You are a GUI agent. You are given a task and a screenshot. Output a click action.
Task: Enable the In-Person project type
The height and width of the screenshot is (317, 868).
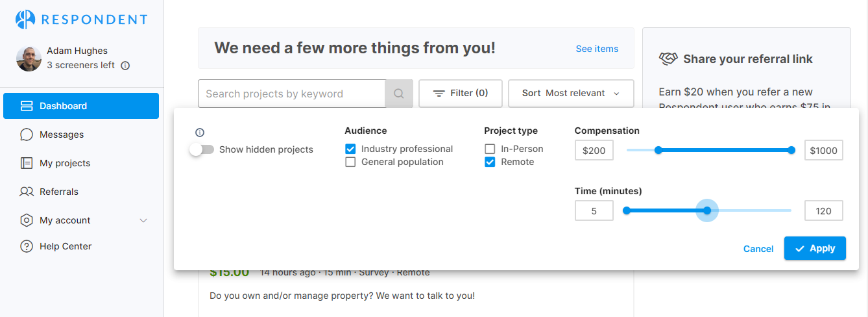pyautogui.click(x=490, y=149)
